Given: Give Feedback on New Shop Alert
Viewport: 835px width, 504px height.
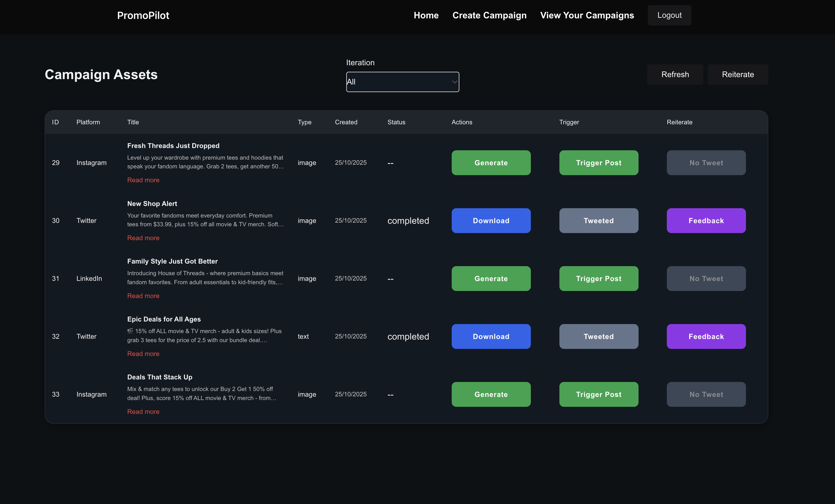Looking at the screenshot, I should [706, 220].
